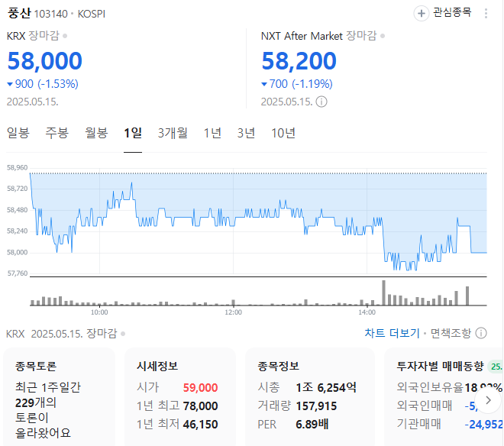Screen dimensions: 504x446
Task: Click the KRX change -900 (-1.53%)
Action: 43,84
